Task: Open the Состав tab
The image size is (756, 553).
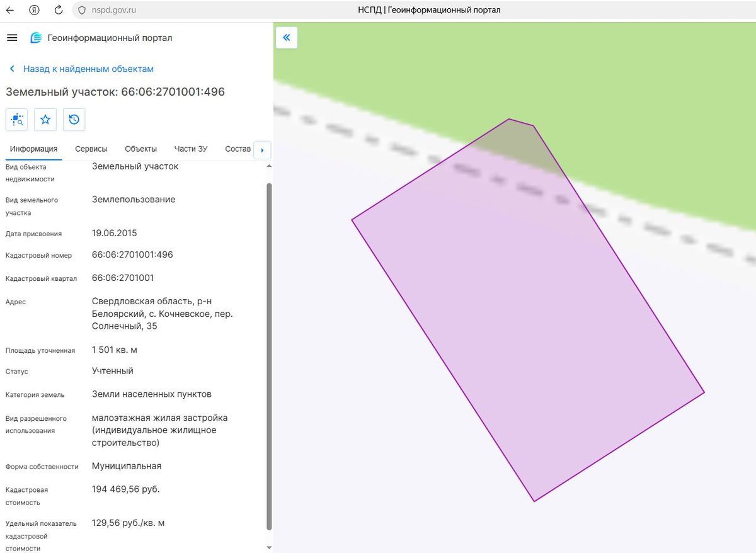Action: click(x=238, y=149)
